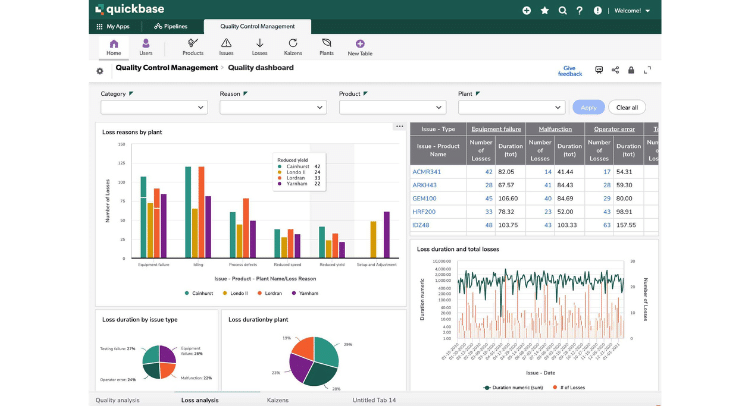Click the Quality Control Management breadcrumb
The image size is (750, 406).
tap(166, 68)
